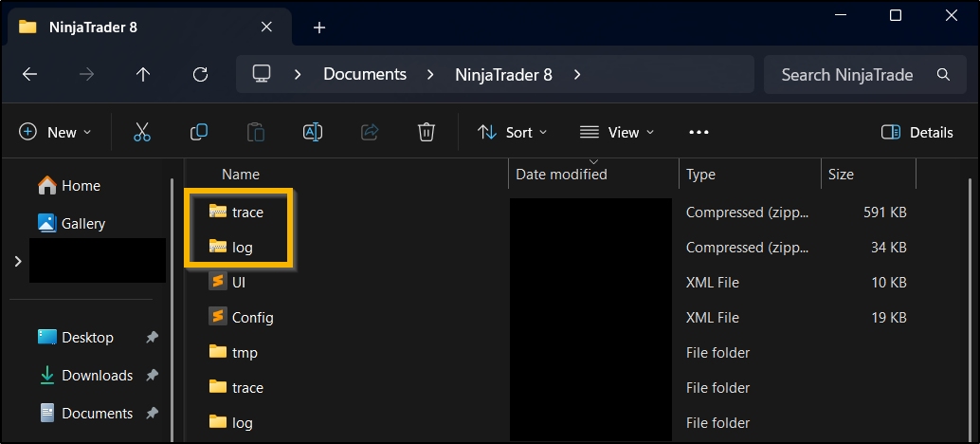Screen dimensions: 980x444
Task: Close the NinjaTrader 8 tab
Action: [266, 27]
